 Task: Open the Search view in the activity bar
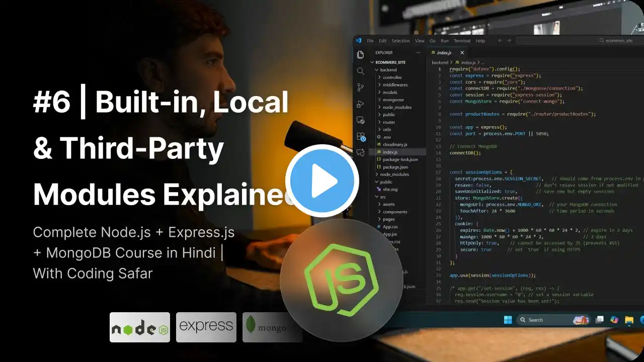point(360,71)
